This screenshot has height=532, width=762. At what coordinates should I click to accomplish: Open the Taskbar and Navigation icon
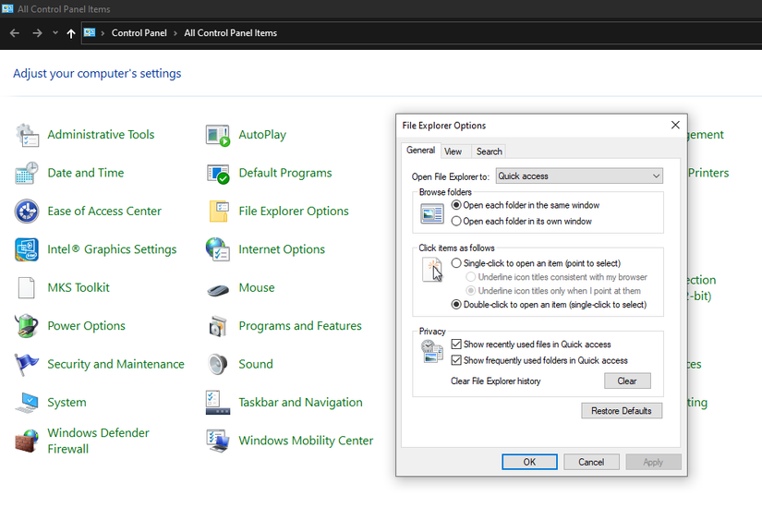[218, 403]
